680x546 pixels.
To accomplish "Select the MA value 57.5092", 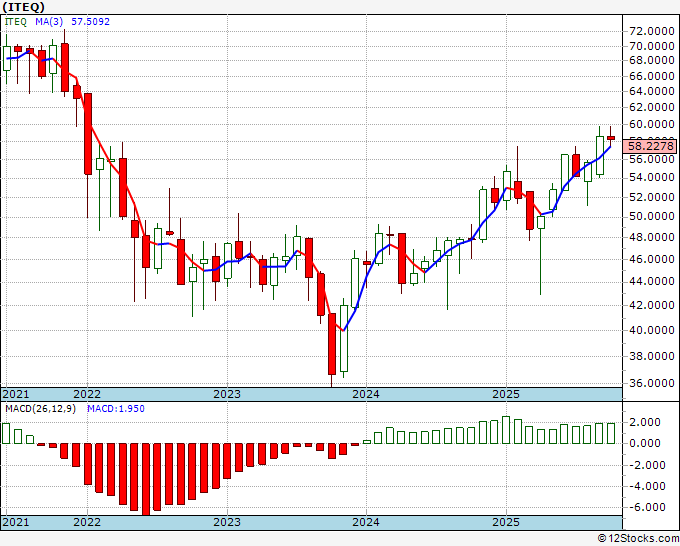I will (x=90, y=21).
